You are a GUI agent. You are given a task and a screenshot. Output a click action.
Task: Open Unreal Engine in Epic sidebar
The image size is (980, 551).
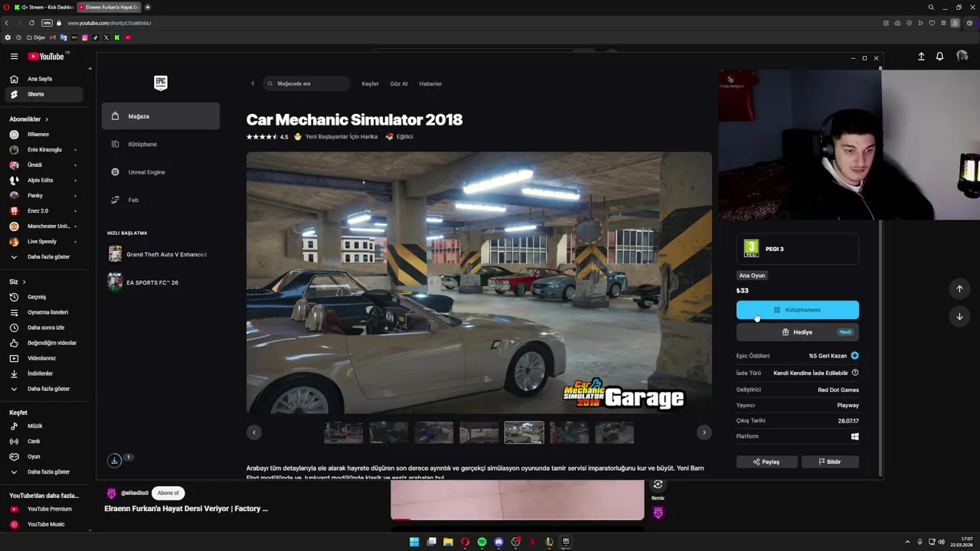click(161, 172)
